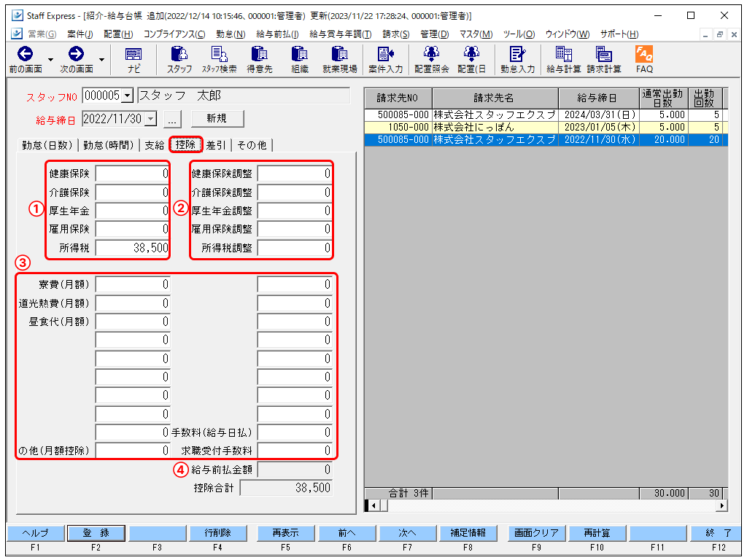747x560 pixels.
Task: Switch to the 支給 tab
Action: click(154, 145)
